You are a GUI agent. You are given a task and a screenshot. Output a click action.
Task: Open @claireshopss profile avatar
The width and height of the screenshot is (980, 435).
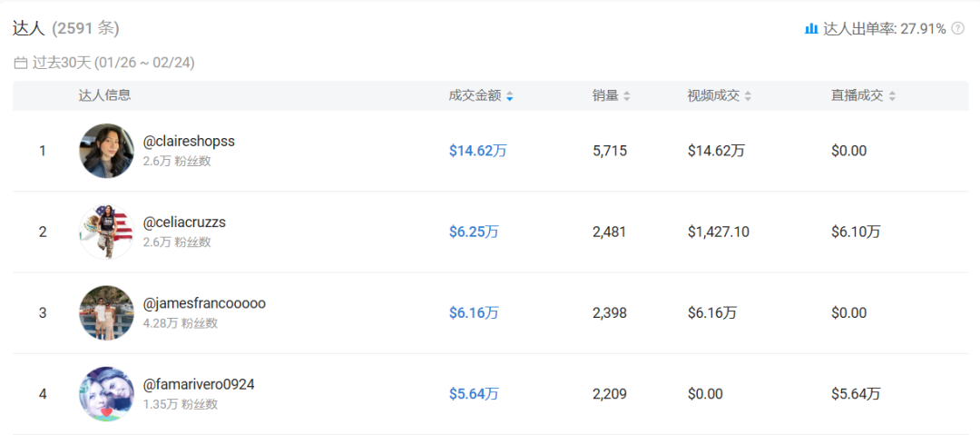[x=106, y=151]
